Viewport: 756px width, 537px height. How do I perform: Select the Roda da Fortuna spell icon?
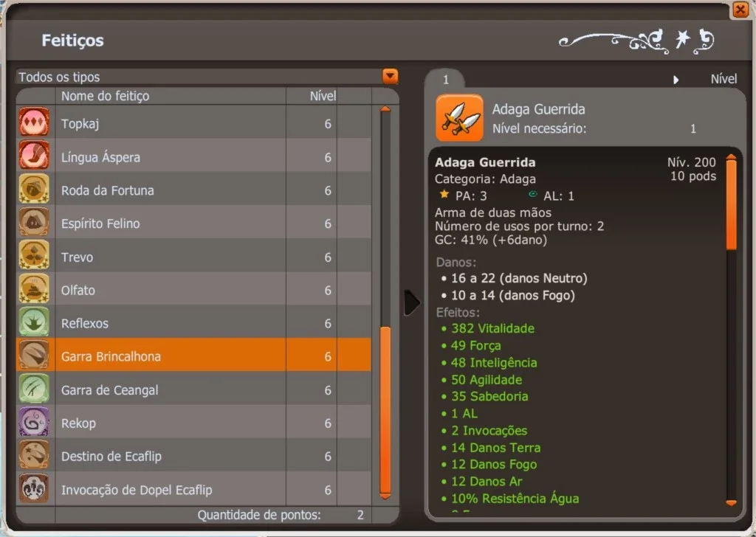pos(34,188)
